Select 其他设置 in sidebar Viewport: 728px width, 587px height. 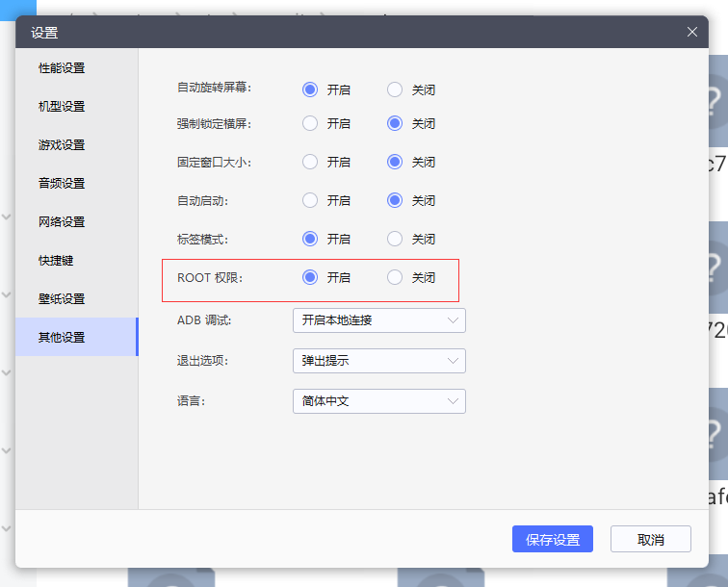(x=77, y=337)
